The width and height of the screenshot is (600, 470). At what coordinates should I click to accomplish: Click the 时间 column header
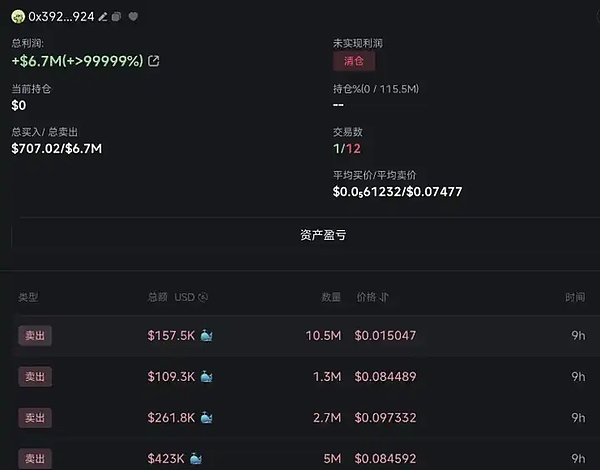(x=575, y=297)
